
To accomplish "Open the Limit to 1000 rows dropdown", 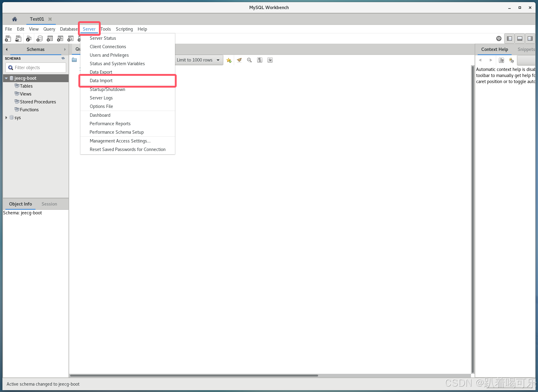I will click(199, 60).
